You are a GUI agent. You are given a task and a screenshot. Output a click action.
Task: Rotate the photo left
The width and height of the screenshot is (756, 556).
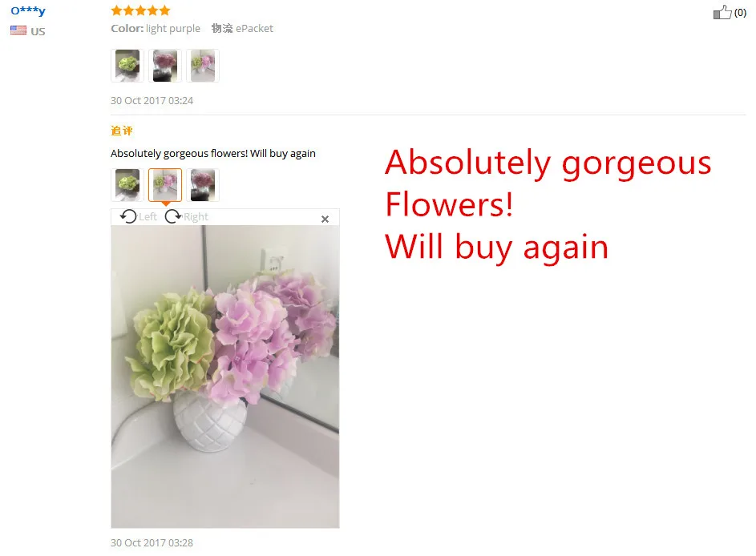click(139, 217)
